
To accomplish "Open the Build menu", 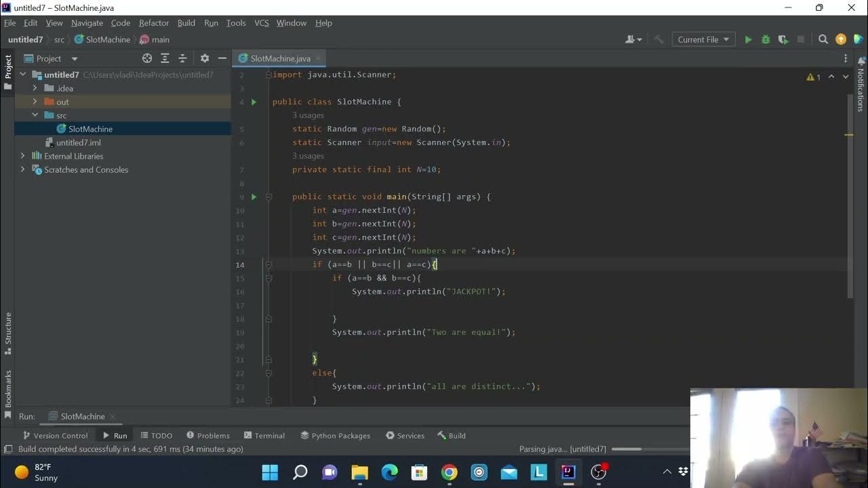I will pyautogui.click(x=186, y=23).
